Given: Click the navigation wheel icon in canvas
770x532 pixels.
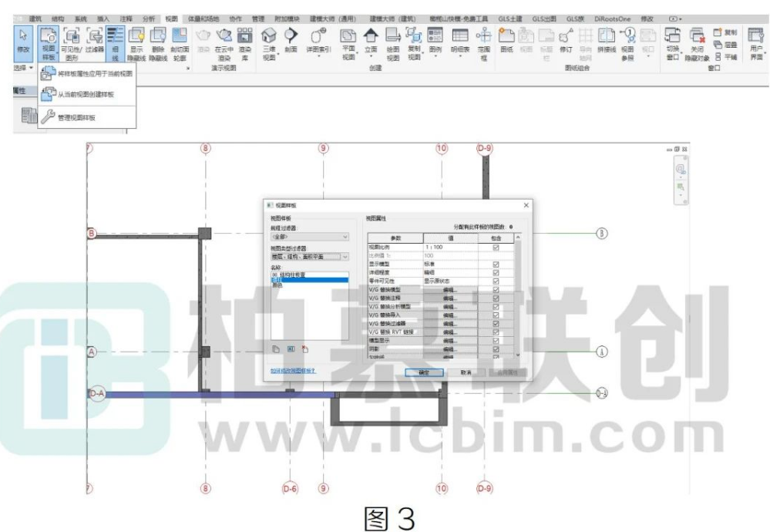Looking at the screenshot, I should point(681,170).
